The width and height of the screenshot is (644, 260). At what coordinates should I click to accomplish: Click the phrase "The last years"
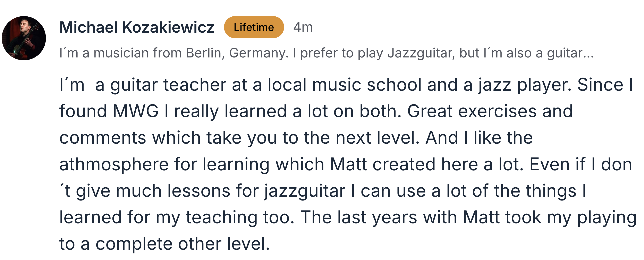tap(358, 217)
